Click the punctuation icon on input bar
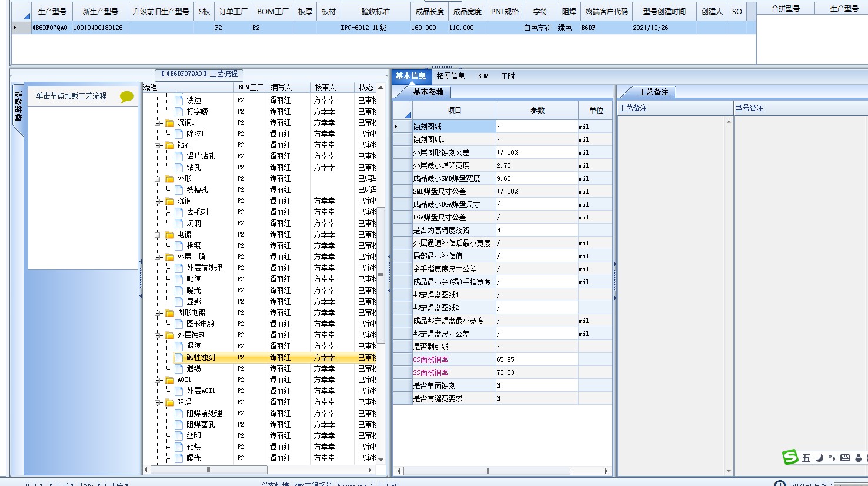This screenshot has height=486, width=868. click(832, 458)
